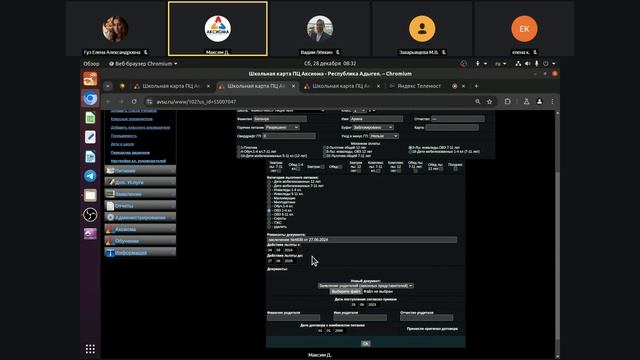Reload the current browser page
Viewport: 640px width, 360px height.
(x=134, y=102)
